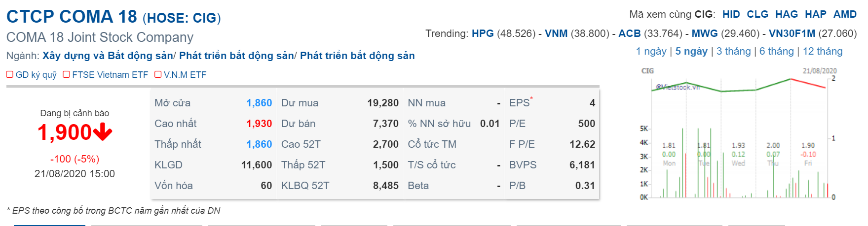The width and height of the screenshot is (868, 226).
Task: Click the Friday 1.90 chart label
Action: pyautogui.click(x=808, y=146)
